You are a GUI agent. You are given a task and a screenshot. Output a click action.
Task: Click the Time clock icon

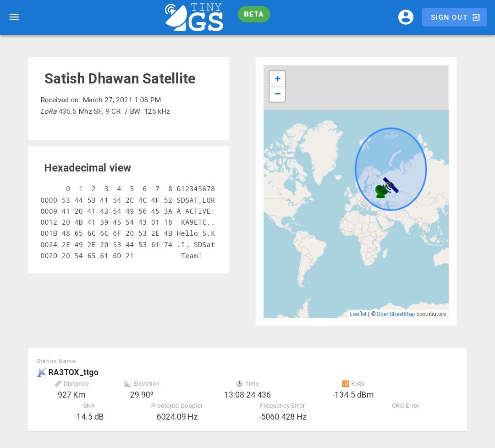[x=239, y=383]
